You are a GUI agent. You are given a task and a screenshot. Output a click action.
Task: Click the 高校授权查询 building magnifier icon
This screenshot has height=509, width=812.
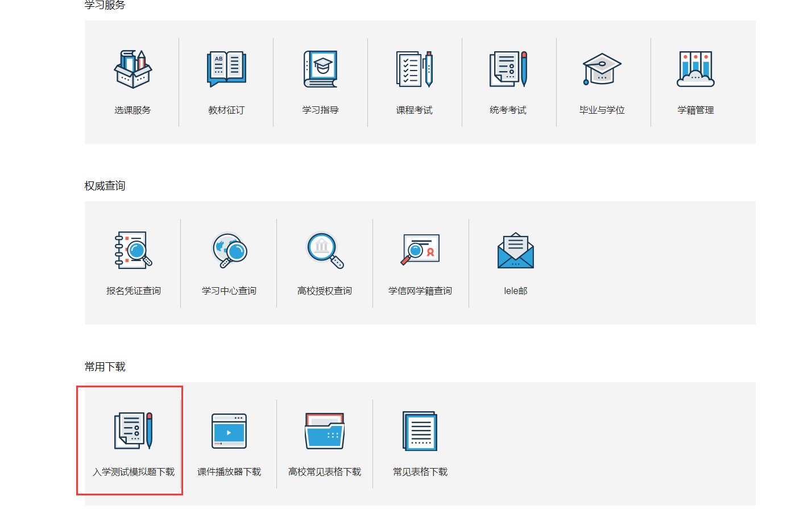(x=325, y=250)
